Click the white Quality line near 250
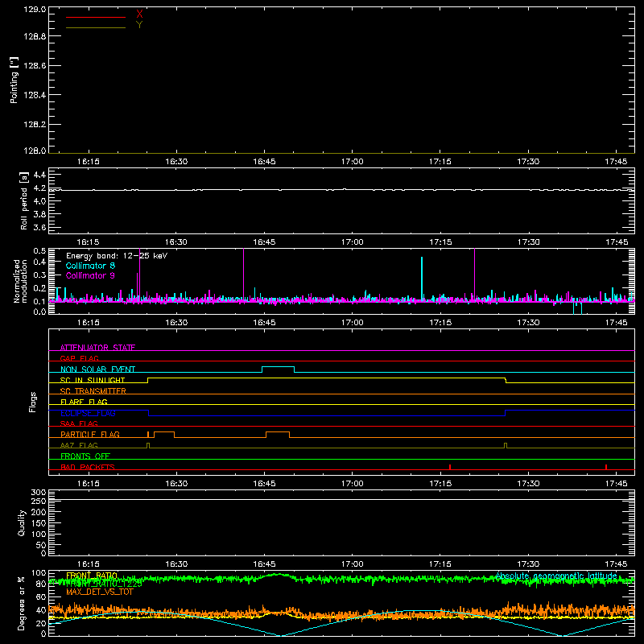This screenshot has width=644, height=644. (x=341, y=499)
